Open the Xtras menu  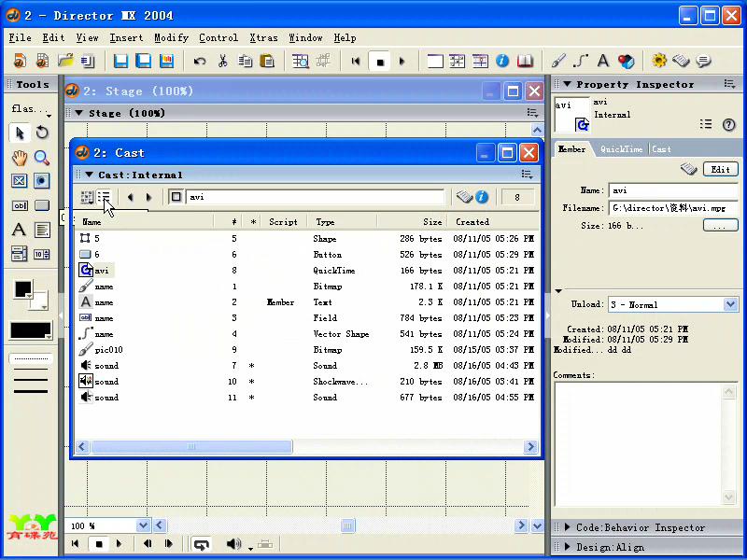click(263, 37)
